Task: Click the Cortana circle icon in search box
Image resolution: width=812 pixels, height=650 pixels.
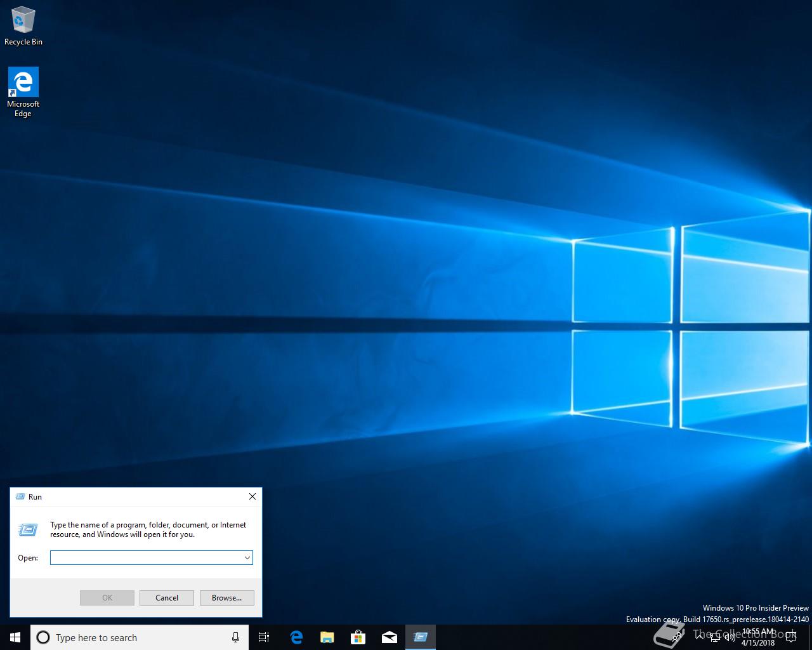Action: click(43, 637)
